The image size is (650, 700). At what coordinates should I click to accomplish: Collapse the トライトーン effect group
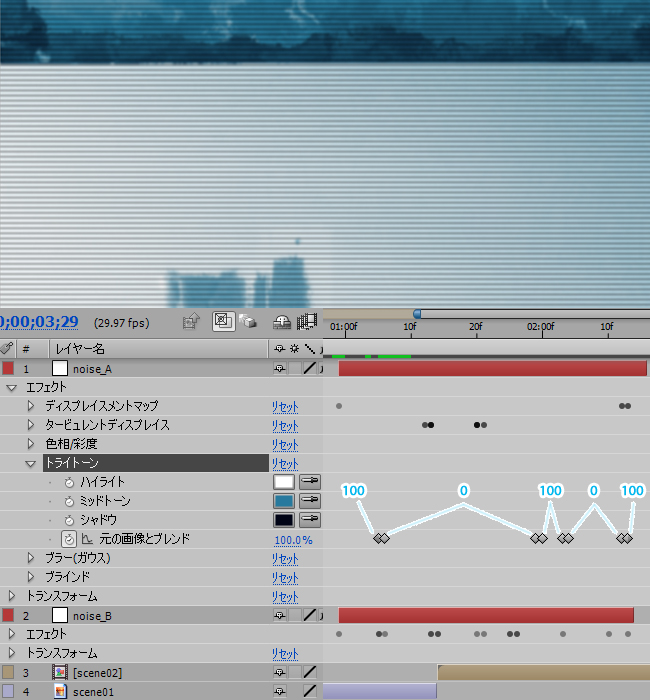(x=31, y=463)
